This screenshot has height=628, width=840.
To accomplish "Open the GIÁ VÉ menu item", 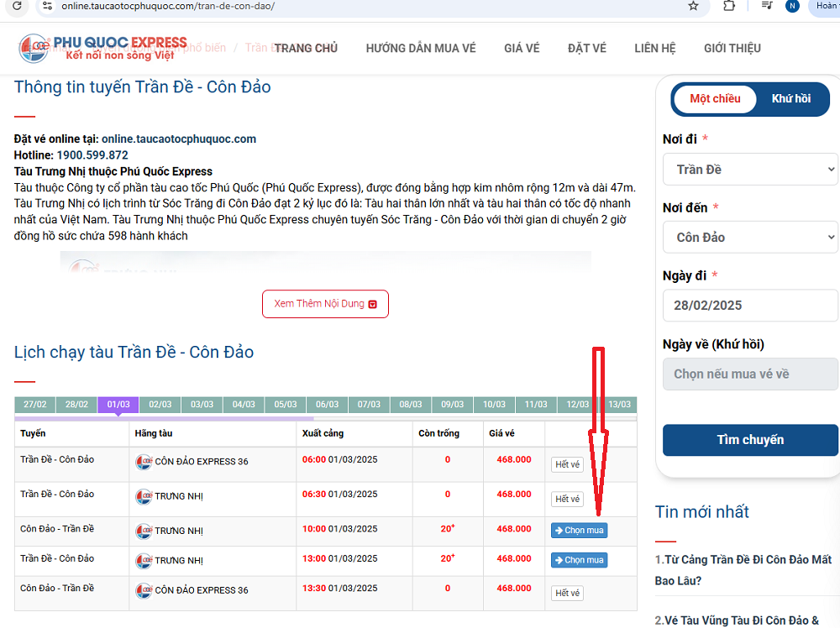I will click(x=522, y=48).
